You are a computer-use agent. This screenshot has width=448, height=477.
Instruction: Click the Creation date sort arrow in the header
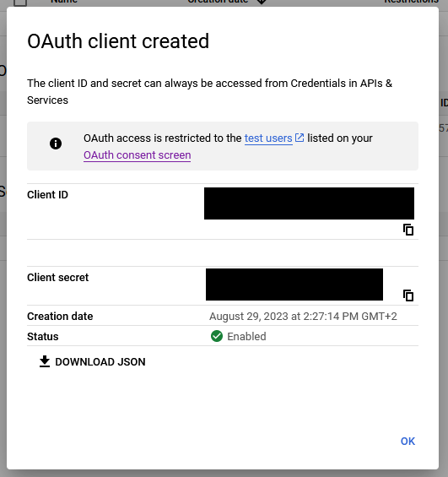pyautogui.click(x=262, y=2)
